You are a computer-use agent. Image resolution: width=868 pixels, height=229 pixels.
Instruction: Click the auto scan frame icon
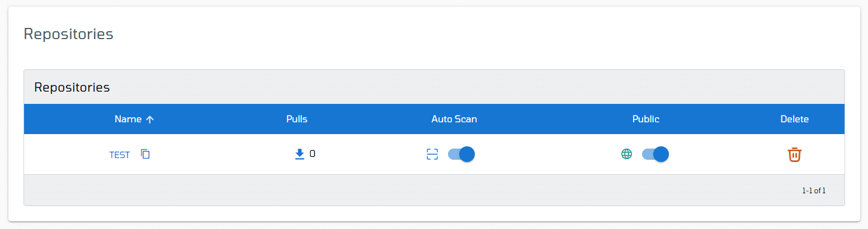432,154
